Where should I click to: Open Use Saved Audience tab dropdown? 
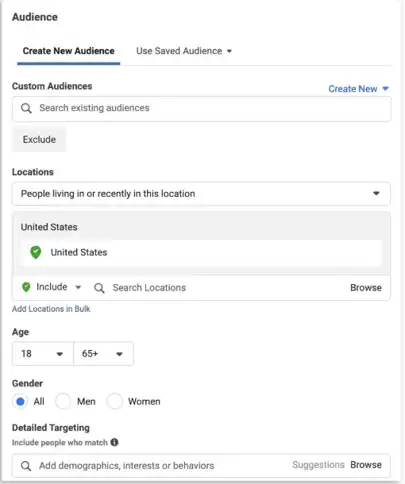184,51
